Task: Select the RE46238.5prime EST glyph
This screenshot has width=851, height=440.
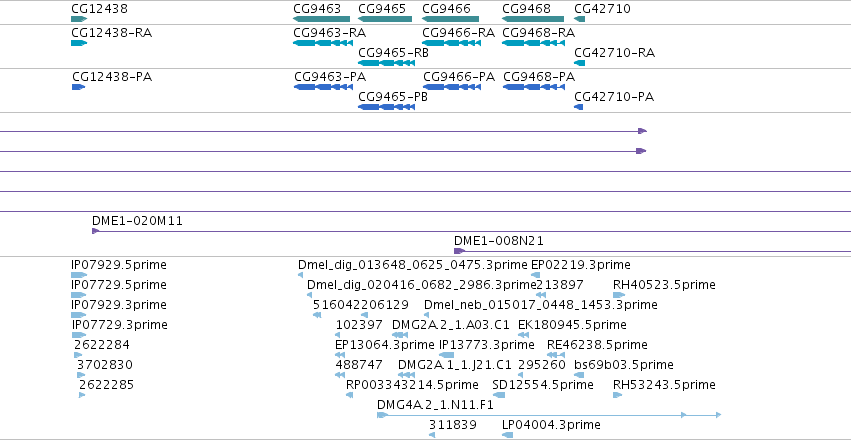Action: tap(556, 355)
